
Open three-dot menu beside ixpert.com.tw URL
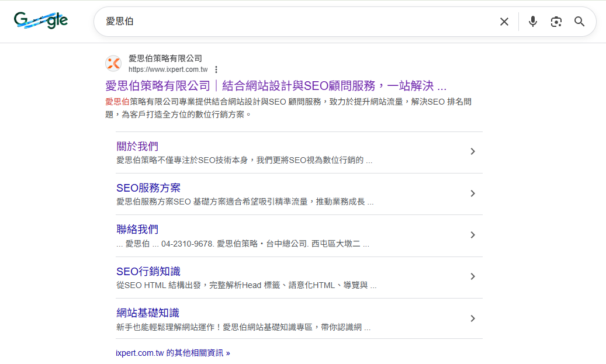coord(216,70)
